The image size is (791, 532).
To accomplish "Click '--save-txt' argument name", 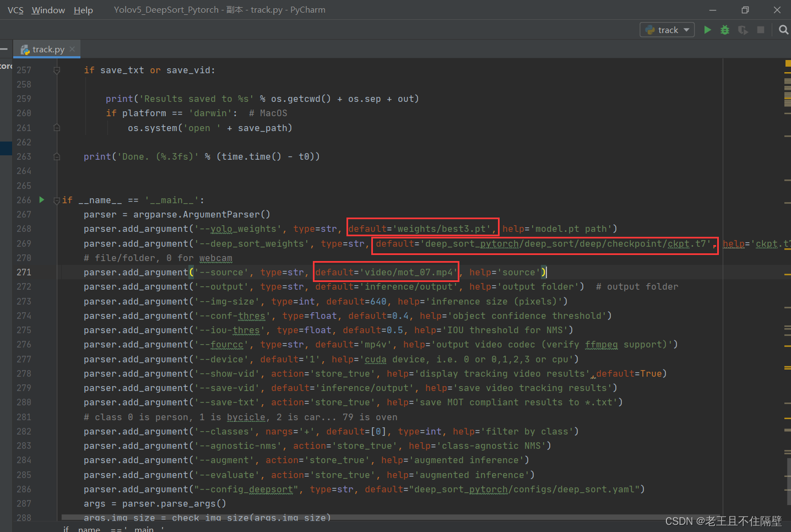I will (227, 402).
